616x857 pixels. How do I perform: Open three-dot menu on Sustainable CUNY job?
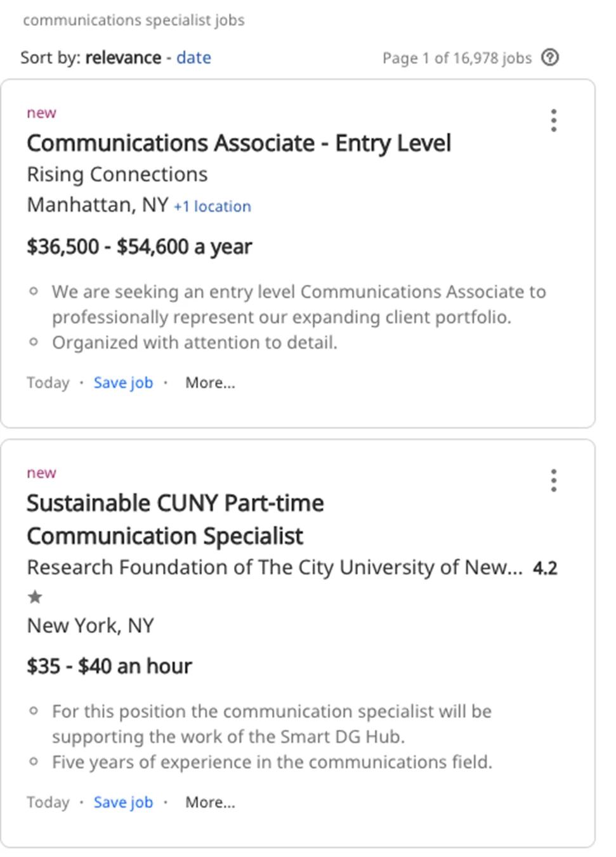(x=554, y=481)
